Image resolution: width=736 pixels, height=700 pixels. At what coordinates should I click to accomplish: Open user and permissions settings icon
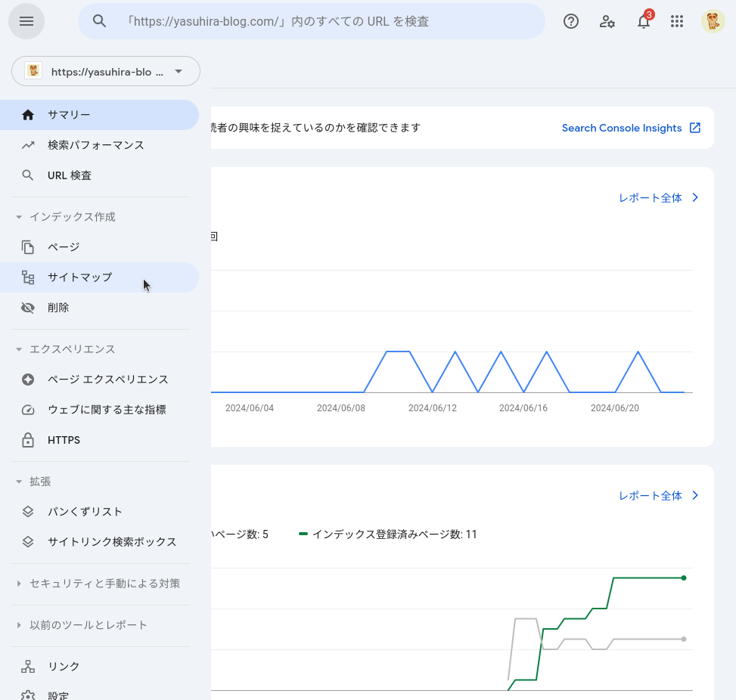click(607, 21)
